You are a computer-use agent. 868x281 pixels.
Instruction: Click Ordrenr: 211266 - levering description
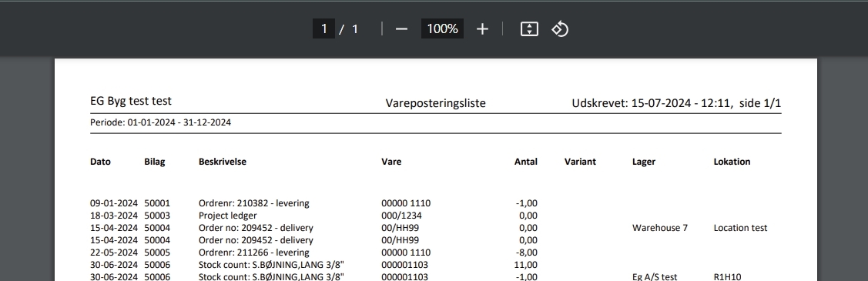[253, 253]
